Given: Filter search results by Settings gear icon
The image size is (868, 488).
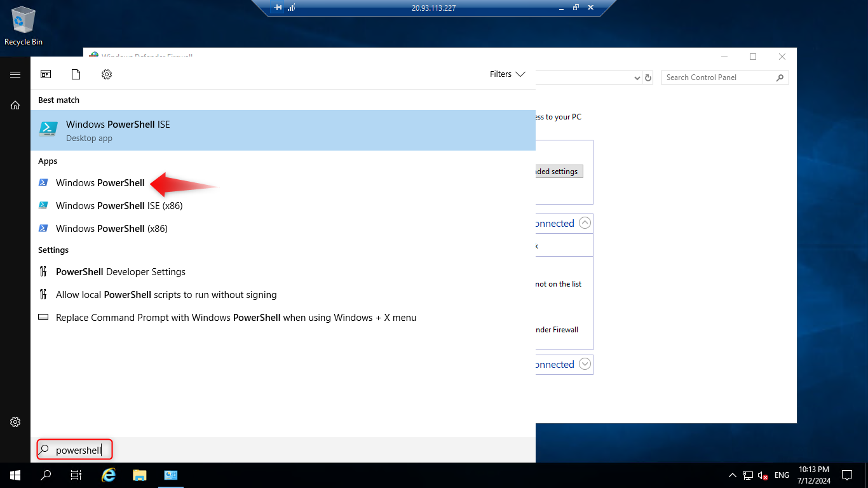Looking at the screenshot, I should (x=107, y=74).
